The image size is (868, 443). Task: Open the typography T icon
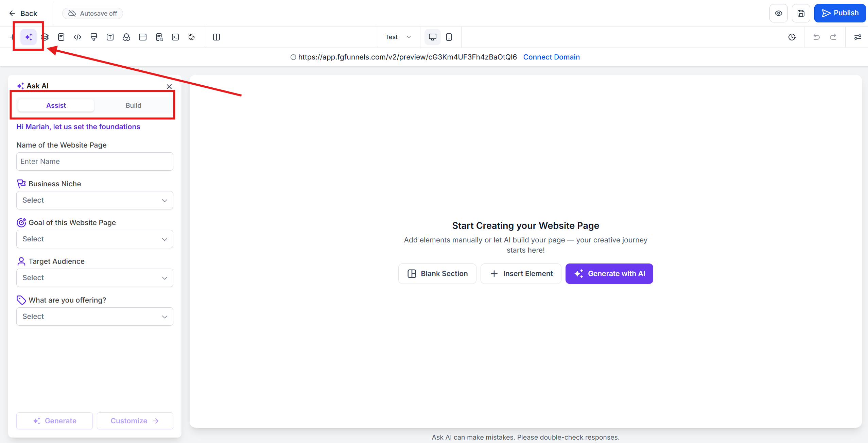pos(110,37)
